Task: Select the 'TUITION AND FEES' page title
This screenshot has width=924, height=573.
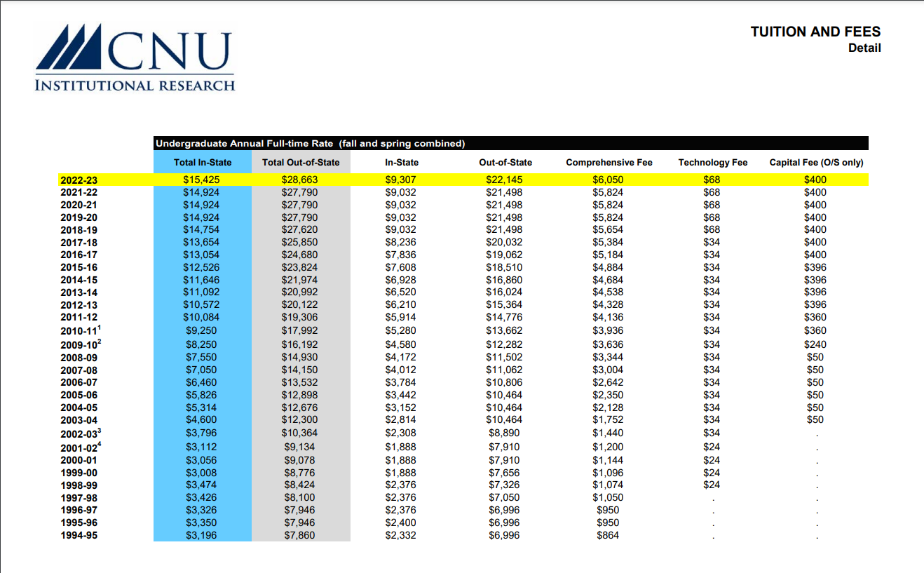Action: tap(815, 32)
